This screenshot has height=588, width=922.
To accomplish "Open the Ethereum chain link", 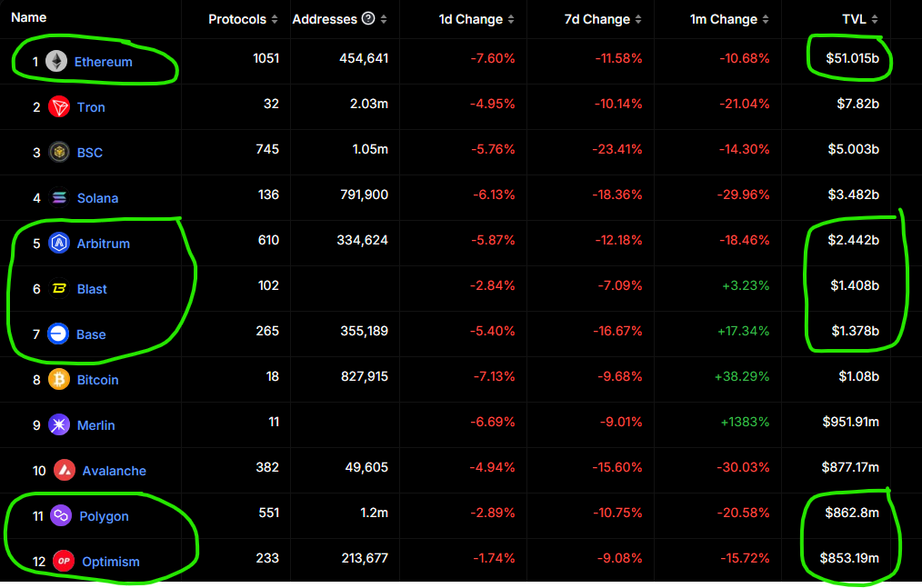I will (103, 62).
